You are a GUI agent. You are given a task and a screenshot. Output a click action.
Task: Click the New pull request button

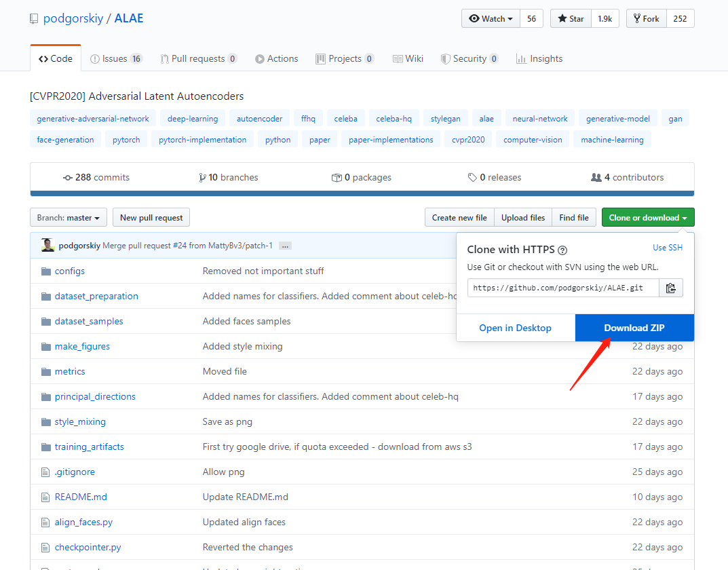(151, 218)
